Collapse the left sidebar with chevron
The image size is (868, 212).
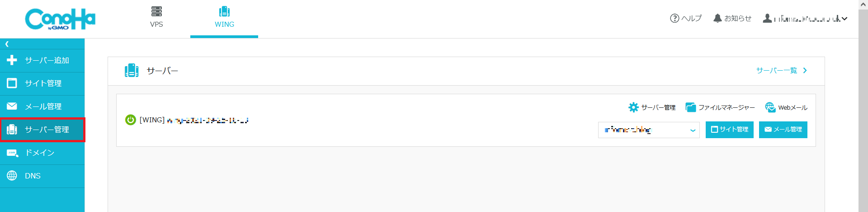(x=7, y=44)
